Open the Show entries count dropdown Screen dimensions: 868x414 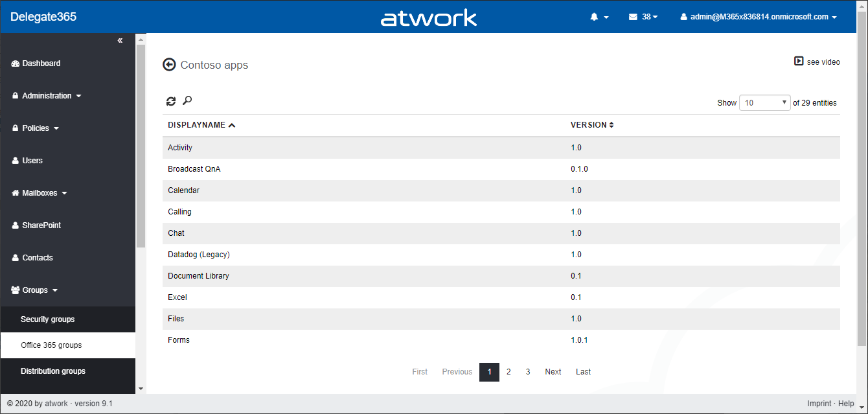pos(764,102)
